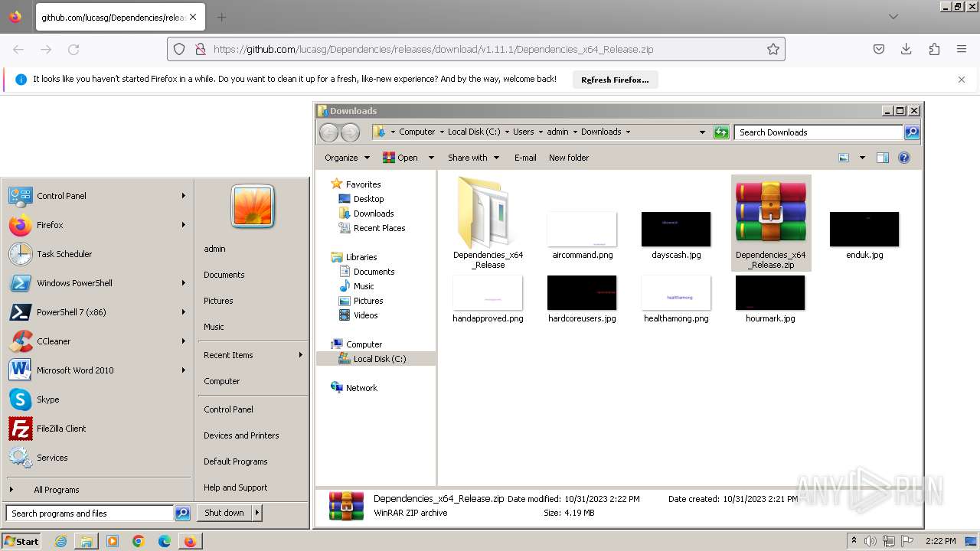980x551 pixels.
Task: Open Help and Support
Action: pyautogui.click(x=253, y=487)
